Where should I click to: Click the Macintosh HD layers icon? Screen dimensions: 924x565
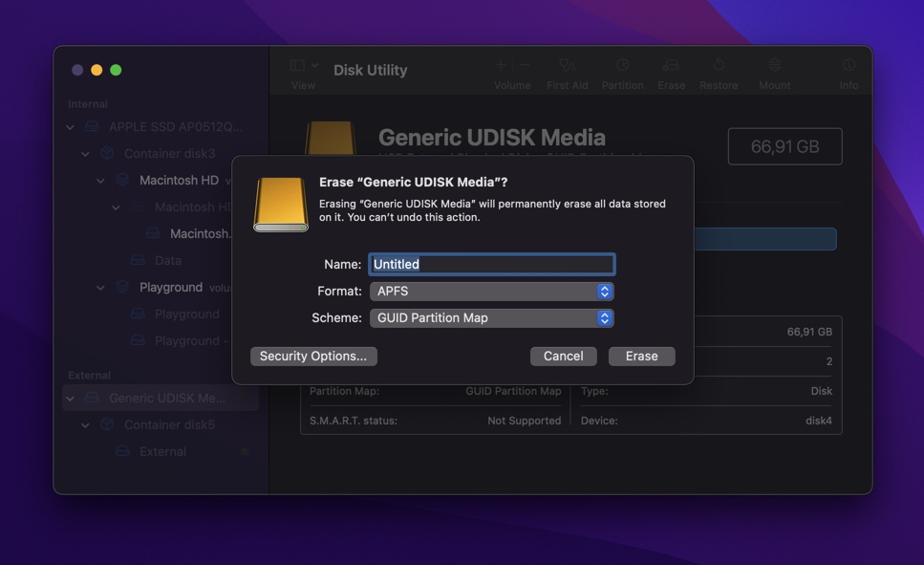pyautogui.click(x=122, y=180)
